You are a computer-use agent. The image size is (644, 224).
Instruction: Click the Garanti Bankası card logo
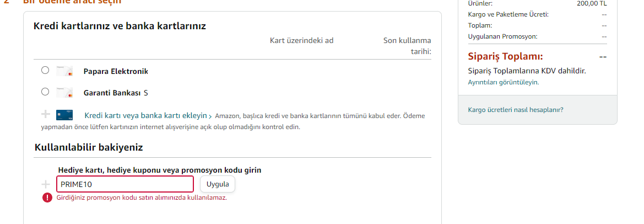coord(64,92)
